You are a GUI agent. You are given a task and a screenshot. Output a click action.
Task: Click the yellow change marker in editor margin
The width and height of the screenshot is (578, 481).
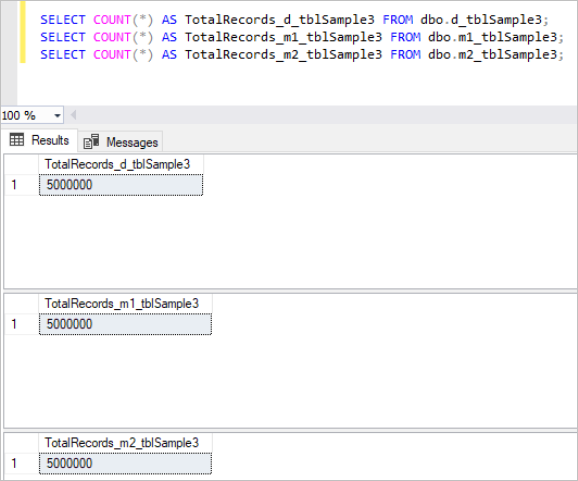click(x=22, y=32)
